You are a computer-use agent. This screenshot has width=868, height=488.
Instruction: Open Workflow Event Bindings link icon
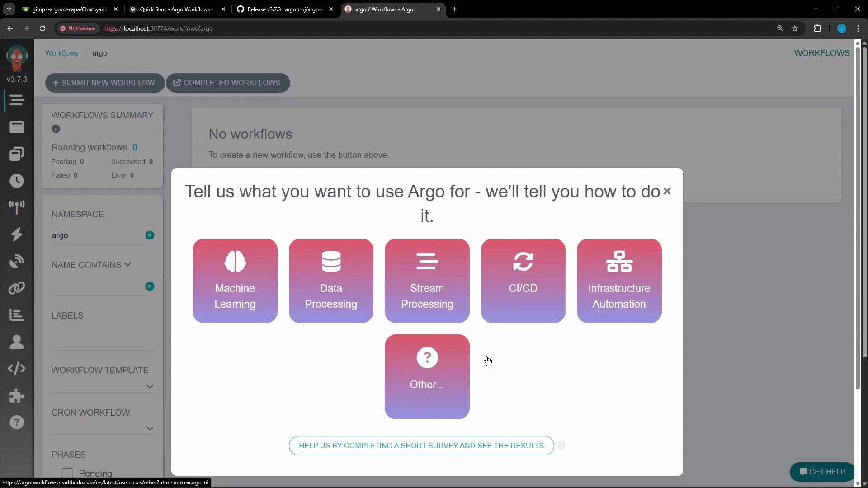click(17, 288)
